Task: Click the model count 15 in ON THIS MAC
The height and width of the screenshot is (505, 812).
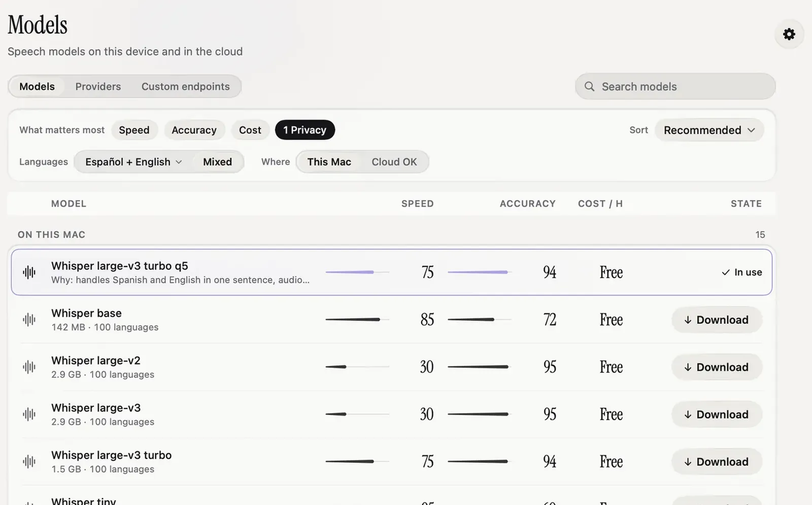Action: click(x=760, y=234)
